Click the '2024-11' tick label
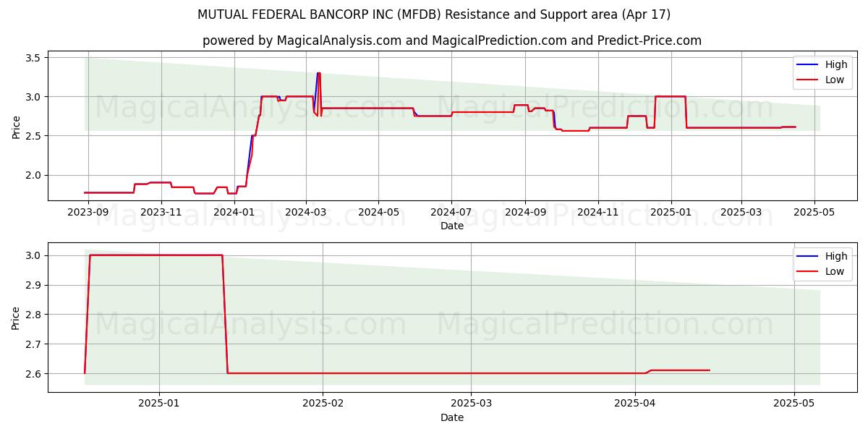Viewport: 868px width, 434px height. [x=598, y=212]
